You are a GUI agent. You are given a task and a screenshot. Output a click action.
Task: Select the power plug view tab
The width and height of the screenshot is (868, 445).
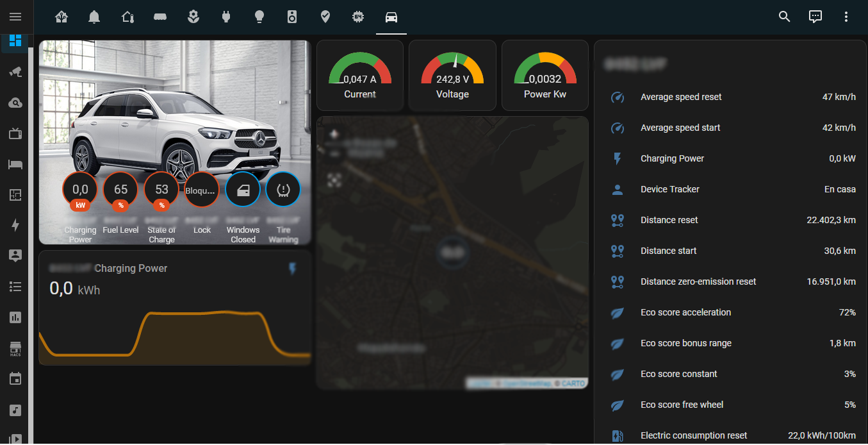225,17
